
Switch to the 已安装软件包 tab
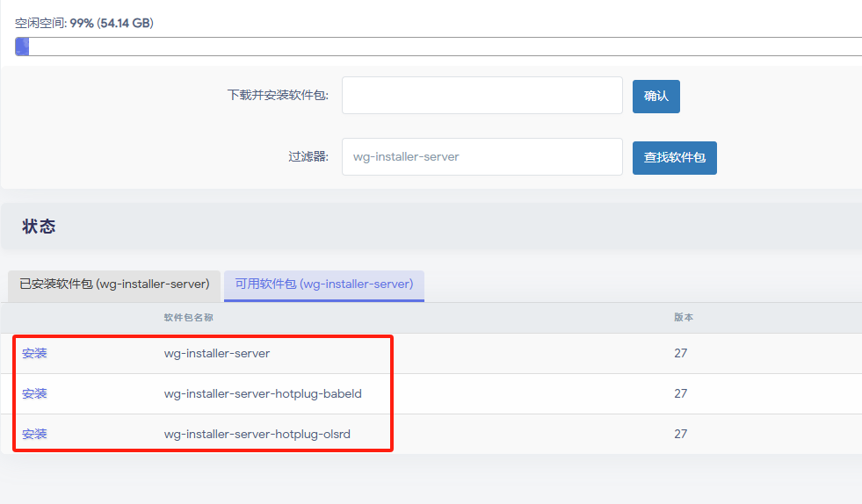(114, 284)
